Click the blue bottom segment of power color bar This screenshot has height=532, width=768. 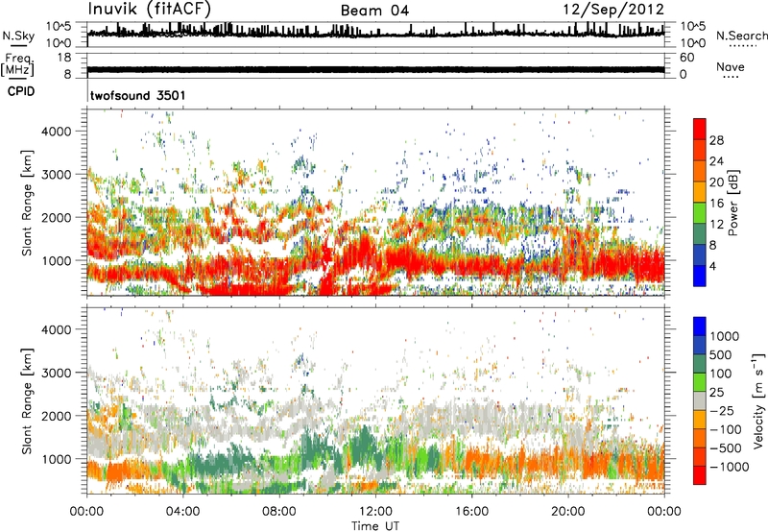coord(700,276)
